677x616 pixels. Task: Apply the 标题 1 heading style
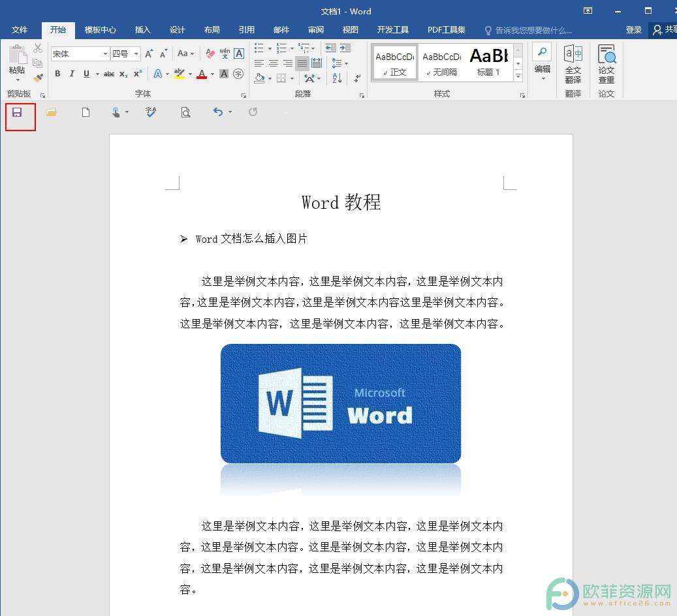point(489,63)
